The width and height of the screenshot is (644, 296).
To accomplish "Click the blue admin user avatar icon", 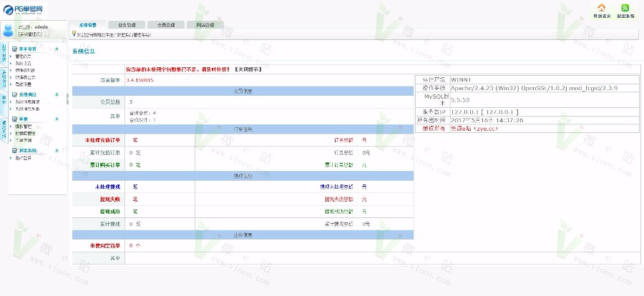I will click(x=8, y=30).
